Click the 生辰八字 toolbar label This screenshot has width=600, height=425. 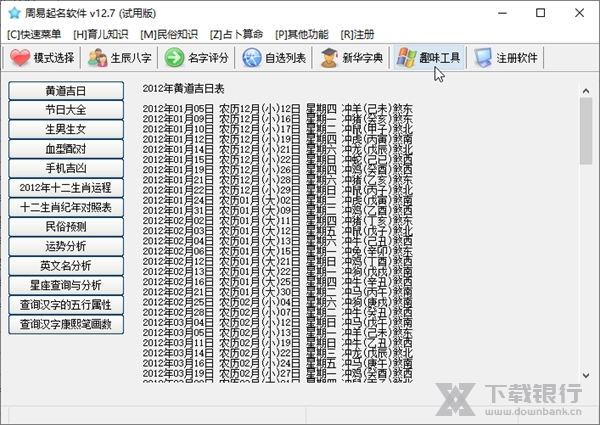click(x=131, y=58)
